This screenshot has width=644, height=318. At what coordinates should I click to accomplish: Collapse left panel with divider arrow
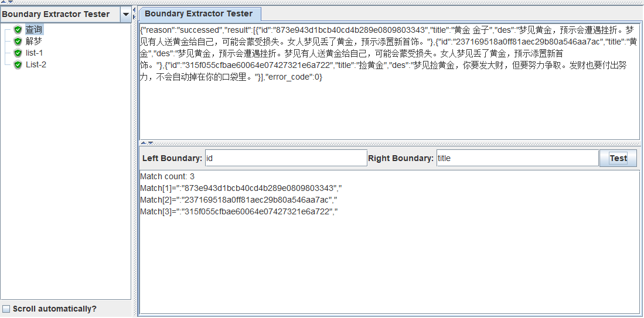(134, 10)
